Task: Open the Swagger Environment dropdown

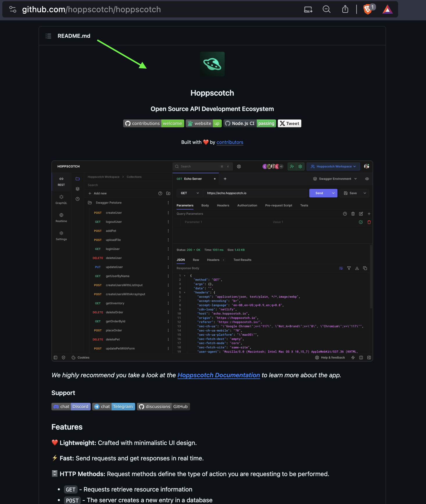Action: [335, 179]
